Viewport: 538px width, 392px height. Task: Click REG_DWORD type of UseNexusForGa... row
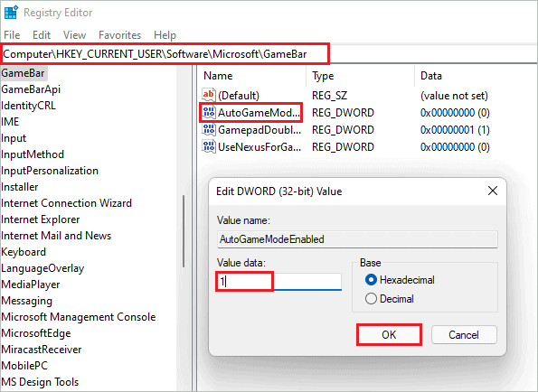pyautogui.click(x=343, y=147)
